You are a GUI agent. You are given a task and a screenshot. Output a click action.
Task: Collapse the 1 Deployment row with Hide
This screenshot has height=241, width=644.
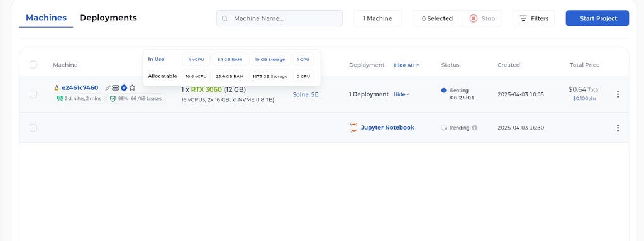coord(402,94)
